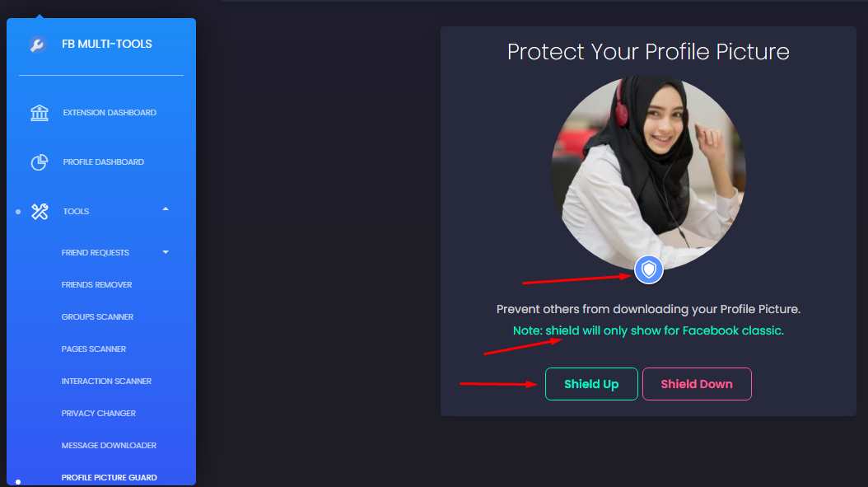Open the Interaction Scanner tool
The height and width of the screenshot is (487, 868).
pos(106,382)
